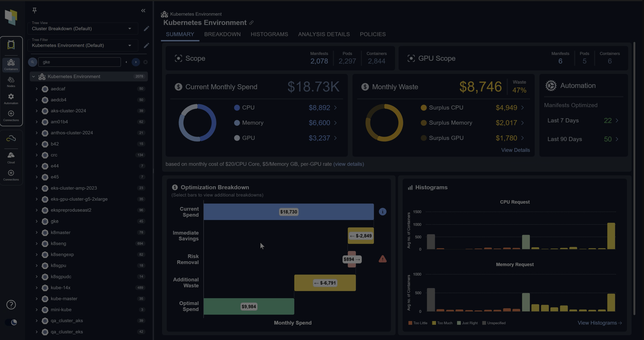The width and height of the screenshot is (644, 340).
Task: Switch to the POLICIES tab
Action: point(373,34)
